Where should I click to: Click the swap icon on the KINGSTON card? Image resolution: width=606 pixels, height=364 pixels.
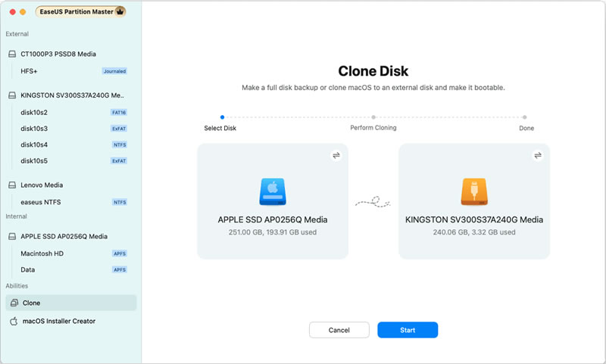(538, 155)
